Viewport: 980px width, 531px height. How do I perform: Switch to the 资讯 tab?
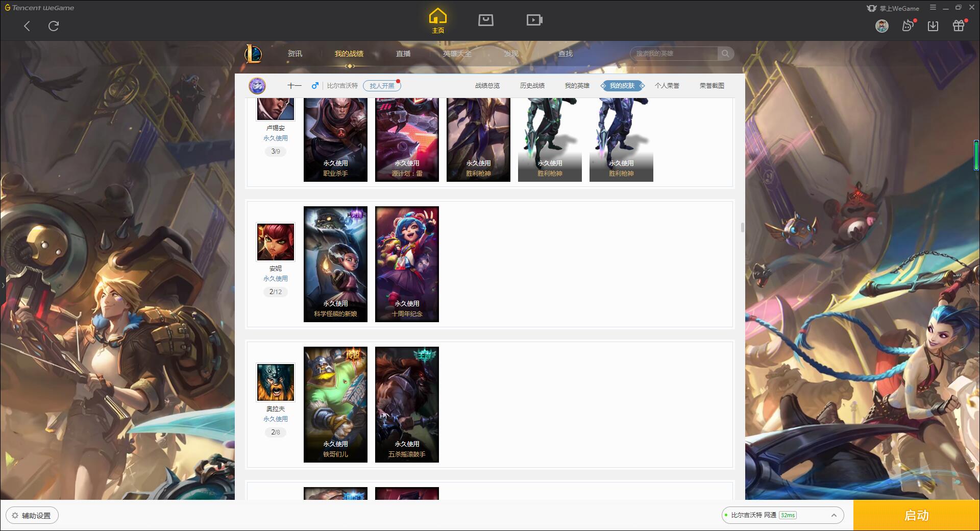295,54
